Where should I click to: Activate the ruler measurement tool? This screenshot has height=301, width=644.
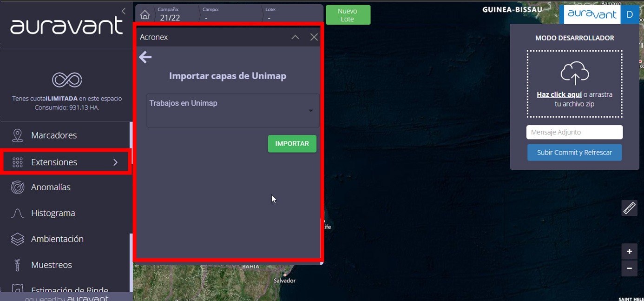(630, 208)
